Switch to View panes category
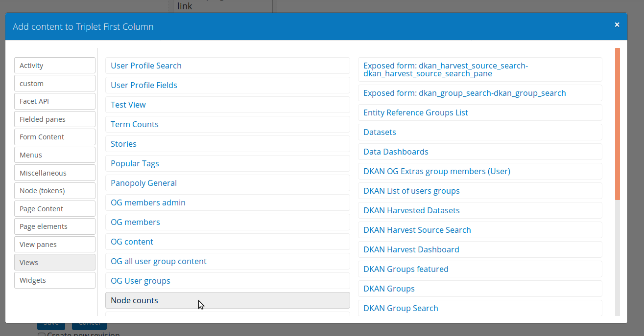Viewport: 644px width, 336px height. [x=55, y=245]
